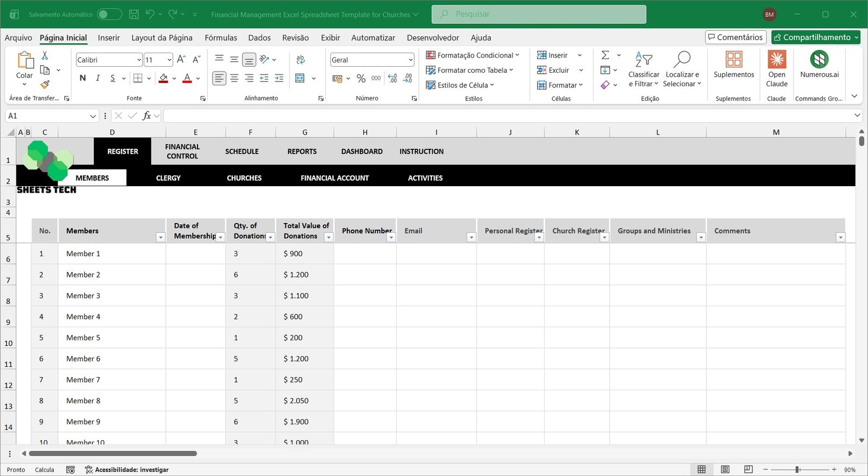Click the percent style icon
Image resolution: width=868 pixels, height=476 pixels.
tap(361, 79)
